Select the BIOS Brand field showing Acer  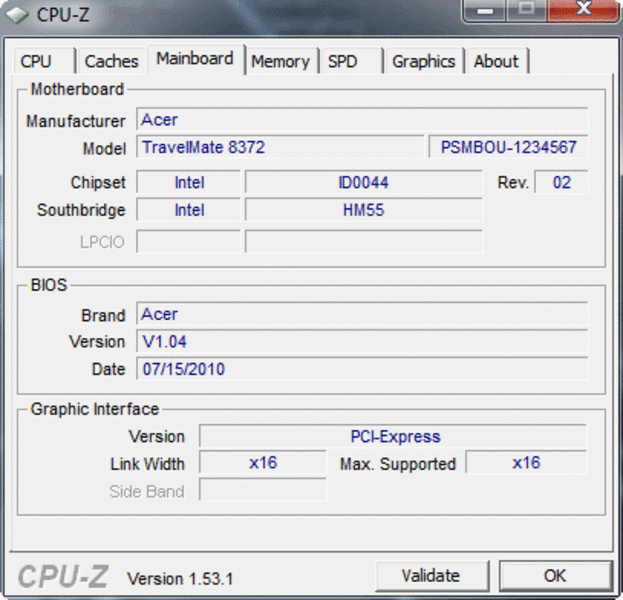point(362,314)
